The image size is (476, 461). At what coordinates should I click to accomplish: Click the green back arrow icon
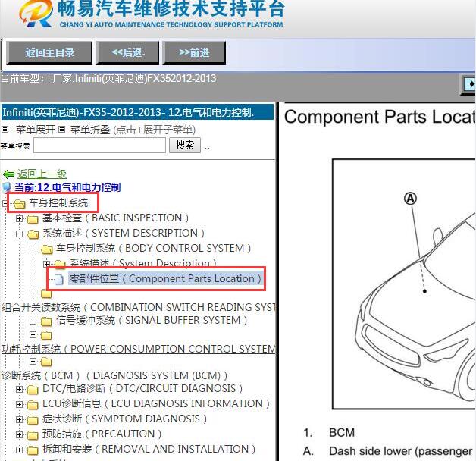tap(8, 174)
